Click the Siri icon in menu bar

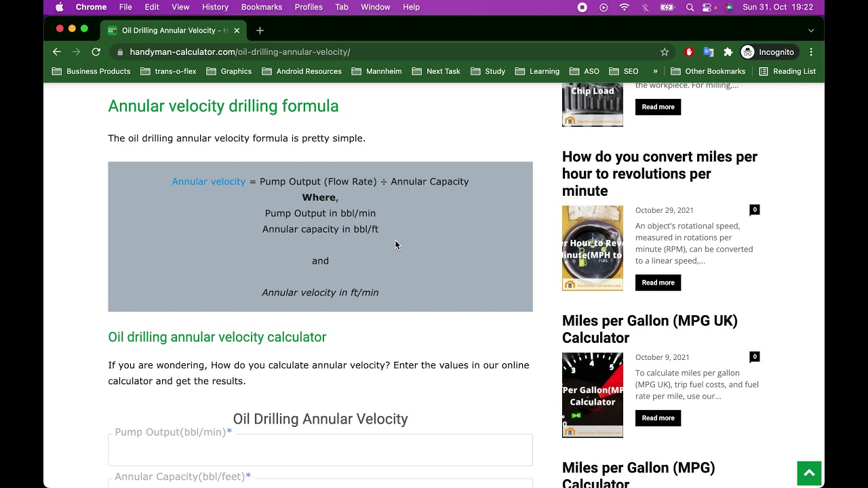click(x=729, y=7)
